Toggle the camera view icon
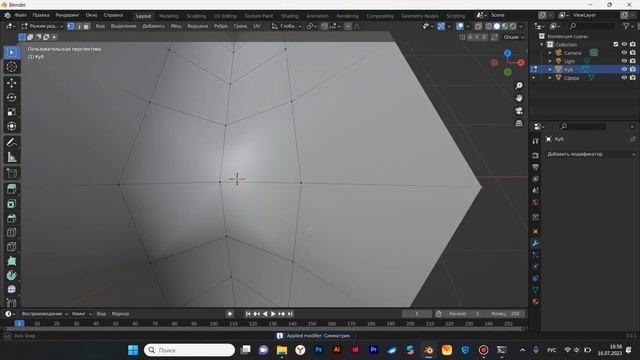640x360 pixels. [x=519, y=111]
